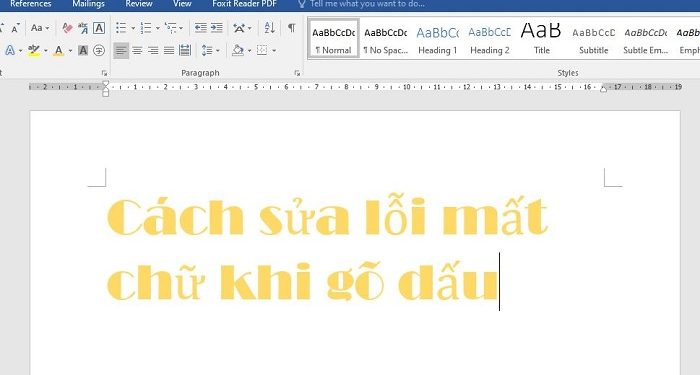Apply the yellow text highlight color
Viewport: 700px width, 375px height.
[33, 50]
